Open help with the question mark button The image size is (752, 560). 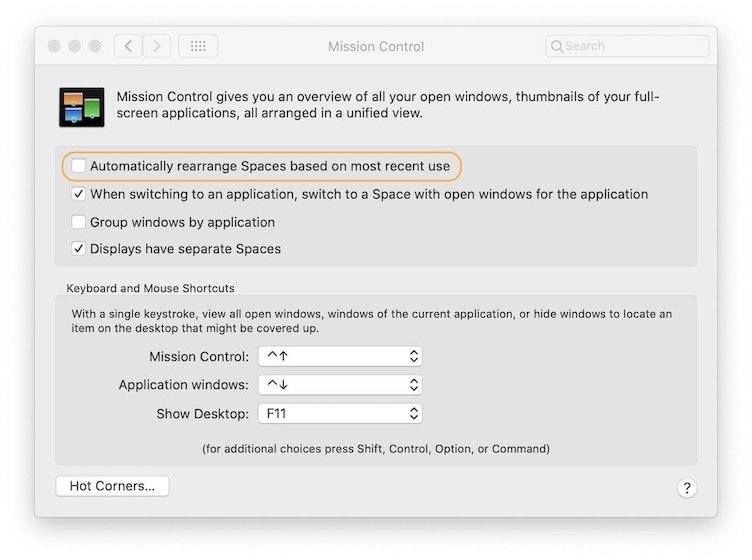coord(686,488)
